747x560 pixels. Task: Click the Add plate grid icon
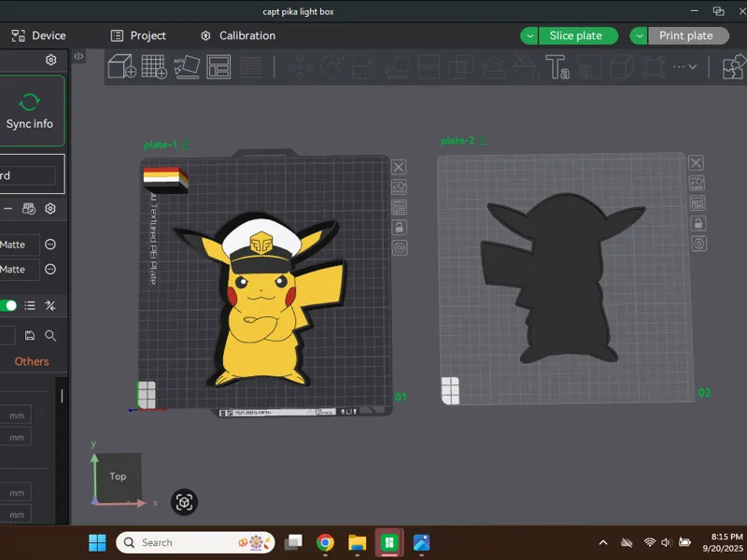[x=154, y=66]
